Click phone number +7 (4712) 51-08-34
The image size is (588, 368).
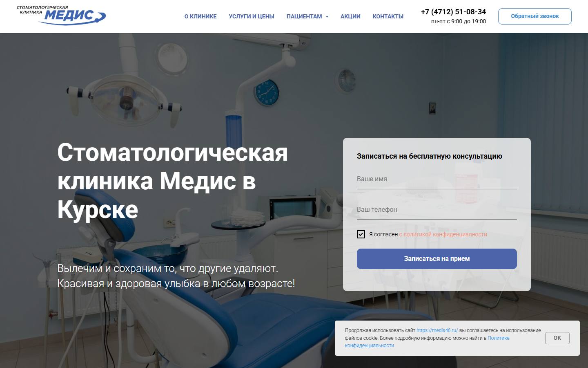click(453, 12)
